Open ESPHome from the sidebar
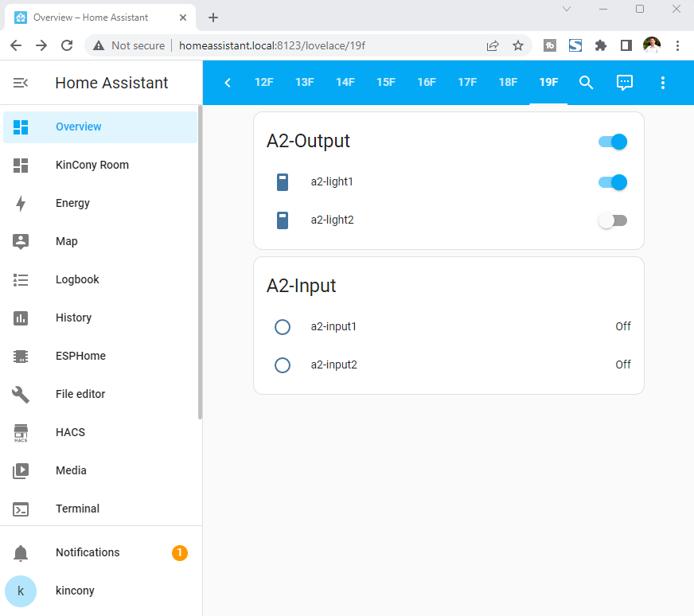Viewport: 694px width, 616px height. 80,356
